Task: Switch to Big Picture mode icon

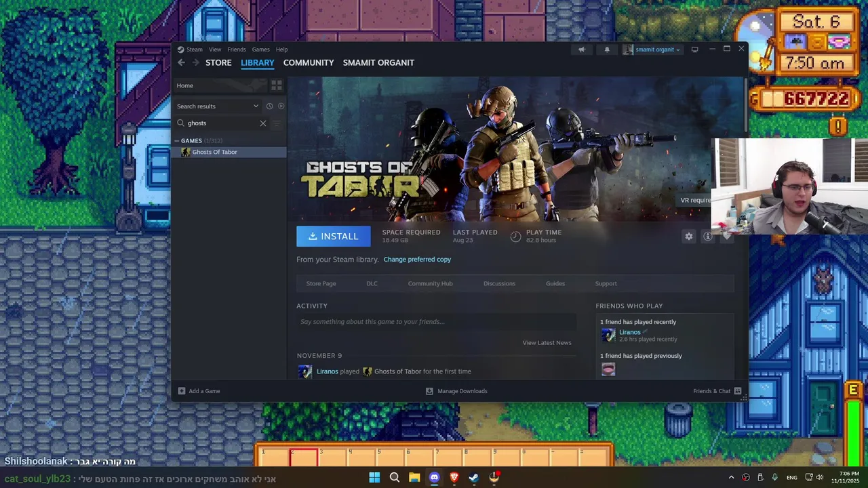Action: 694,49
